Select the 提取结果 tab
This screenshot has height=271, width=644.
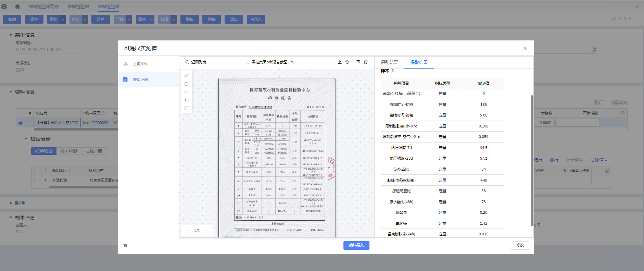point(419,62)
